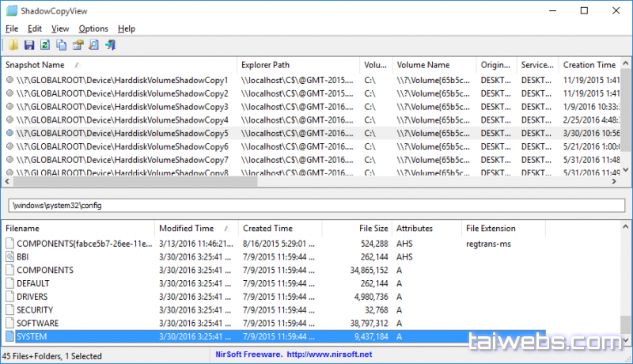Select the HarddiskVolumeShadowCopy3 snapshot row
This screenshot has width=633, height=364.
pos(119,107)
